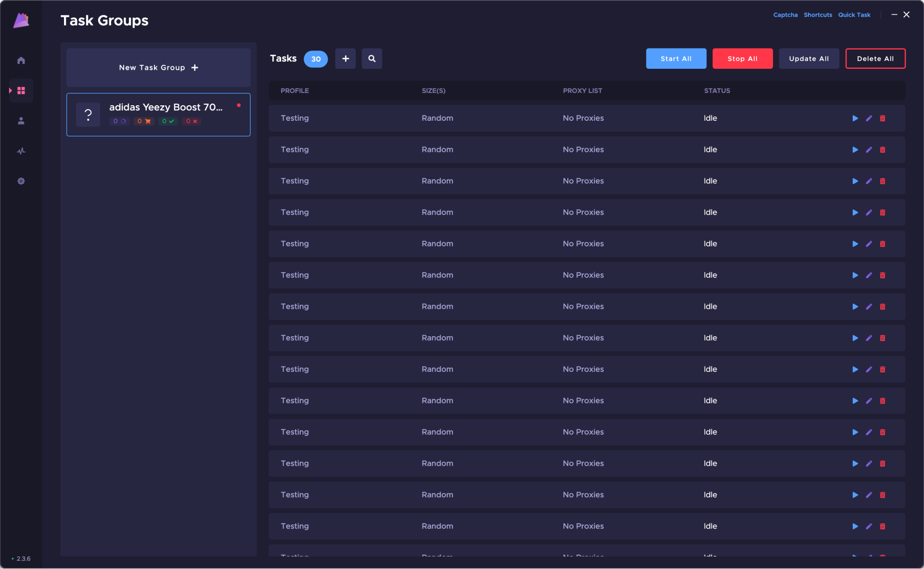Open the Shortcuts link
The image size is (924, 569).
click(x=817, y=15)
